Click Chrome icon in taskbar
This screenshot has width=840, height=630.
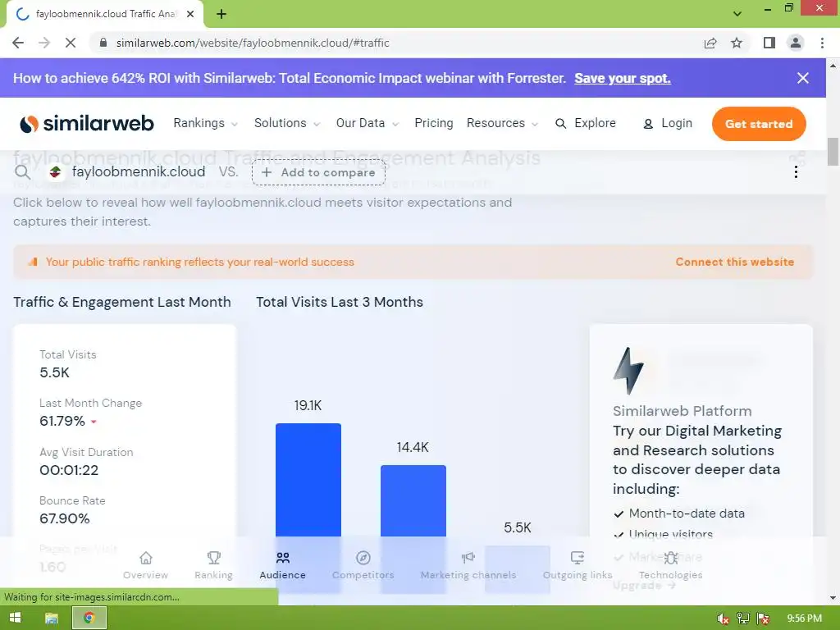[89, 618]
